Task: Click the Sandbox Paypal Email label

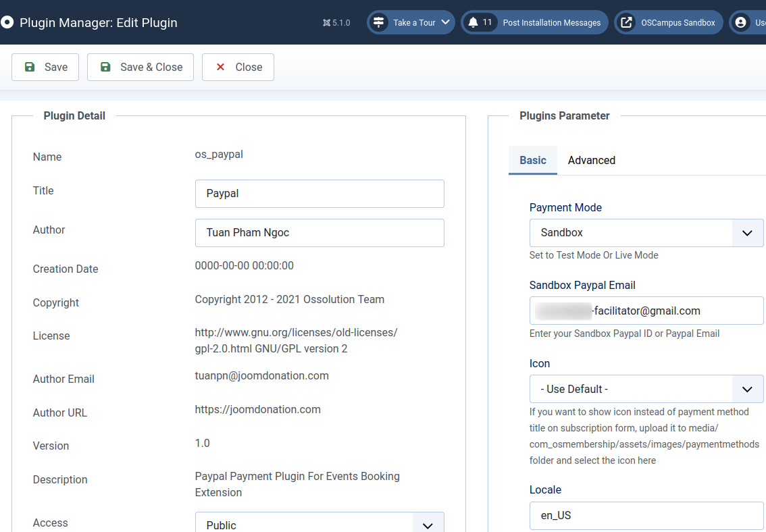Action: 582,285
